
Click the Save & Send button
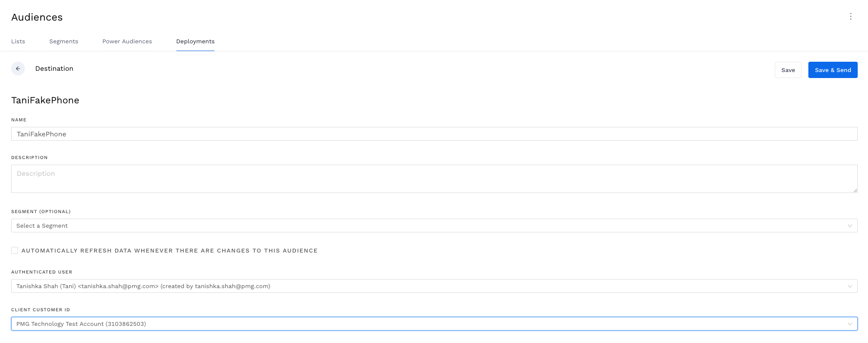point(832,69)
